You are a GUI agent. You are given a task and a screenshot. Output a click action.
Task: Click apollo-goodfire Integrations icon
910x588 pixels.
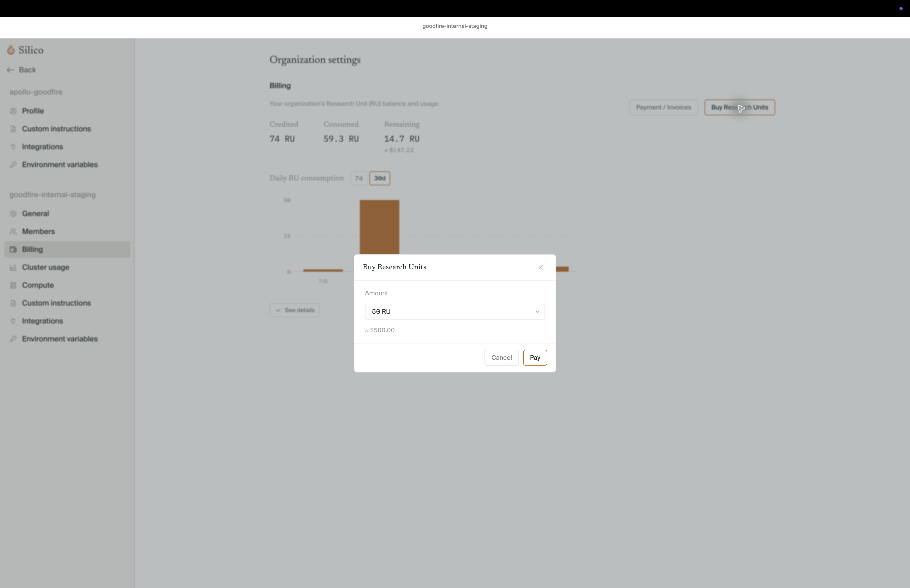click(13, 147)
